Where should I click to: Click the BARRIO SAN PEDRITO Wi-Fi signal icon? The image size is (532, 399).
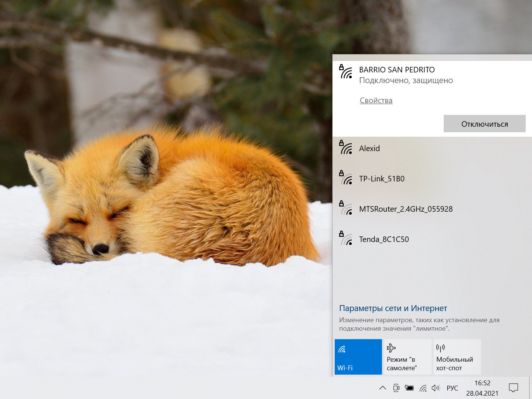[x=346, y=71]
